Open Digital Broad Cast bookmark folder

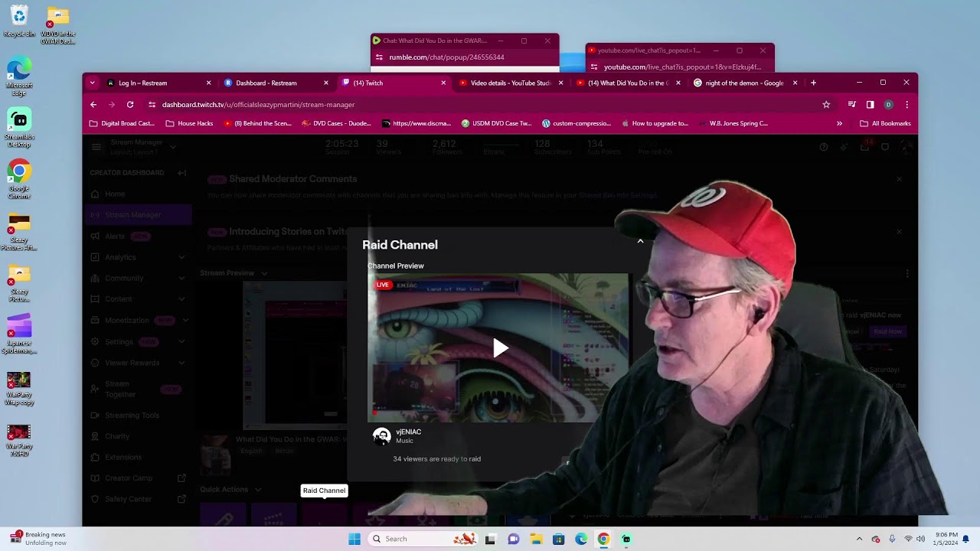122,123
